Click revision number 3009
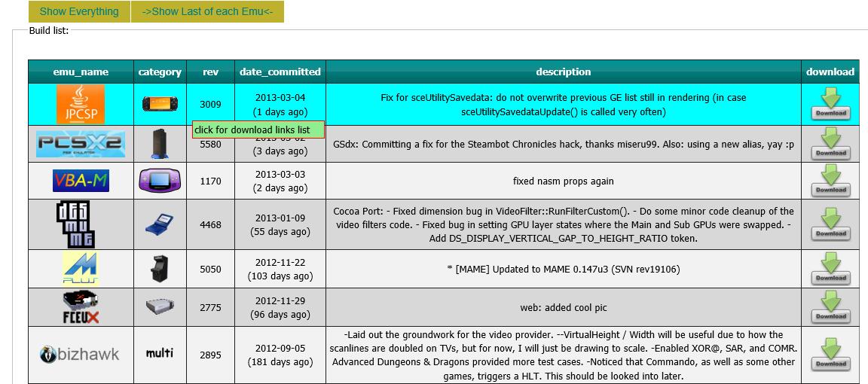This screenshot has height=384, width=868. tap(210, 104)
